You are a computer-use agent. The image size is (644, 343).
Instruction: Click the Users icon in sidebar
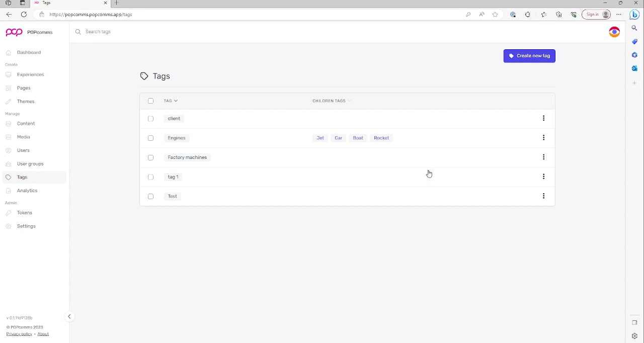[x=9, y=150]
